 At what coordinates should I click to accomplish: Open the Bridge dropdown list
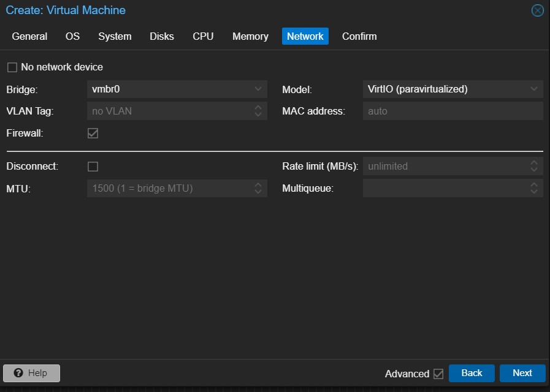point(258,89)
